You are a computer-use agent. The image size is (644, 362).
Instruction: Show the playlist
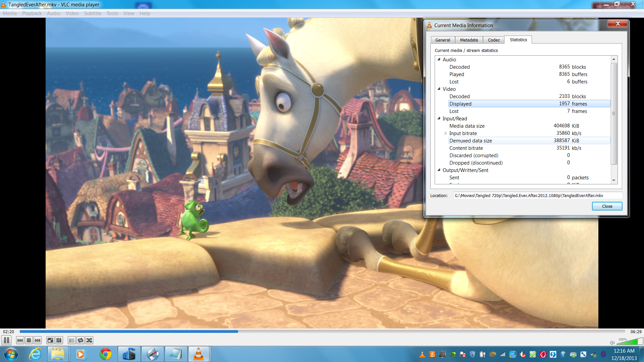(71, 340)
